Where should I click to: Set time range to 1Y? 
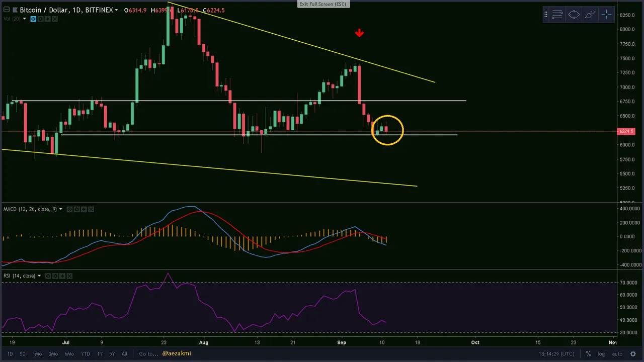[x=100, y=354]
